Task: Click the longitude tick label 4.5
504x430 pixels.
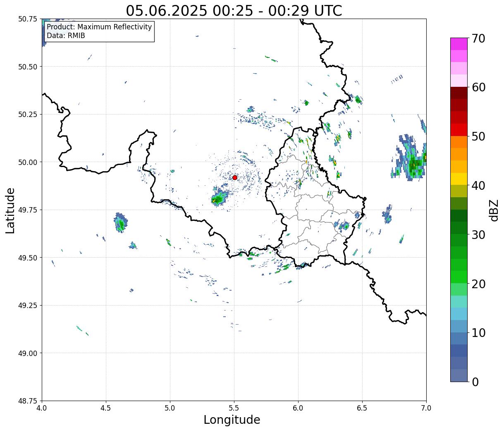Action: [106, 408]
